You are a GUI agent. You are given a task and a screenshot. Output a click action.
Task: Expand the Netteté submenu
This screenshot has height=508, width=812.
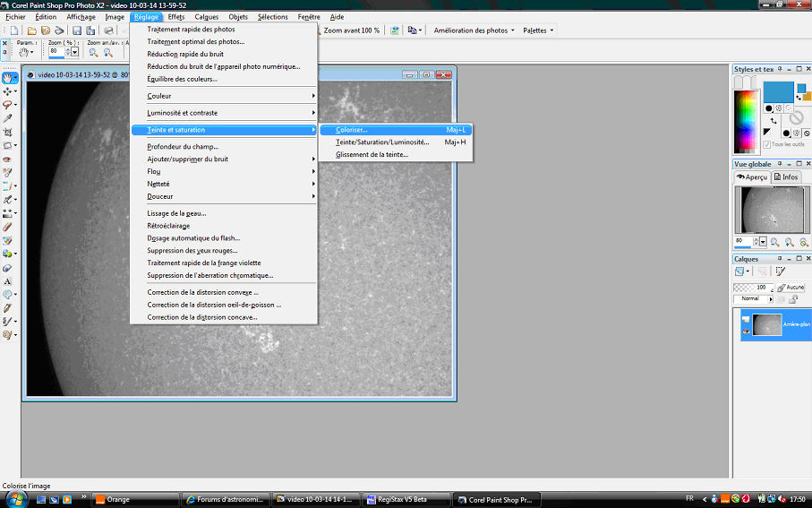(x=224, y=184)
